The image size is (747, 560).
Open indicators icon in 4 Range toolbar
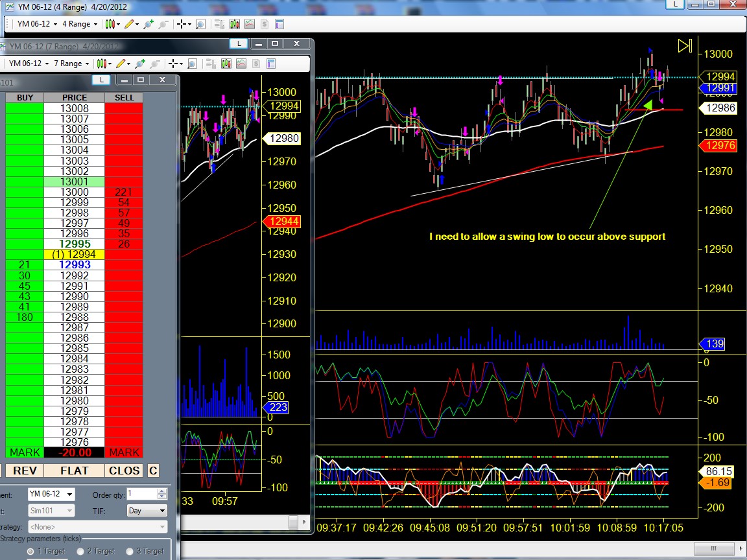tap(250, 24)
